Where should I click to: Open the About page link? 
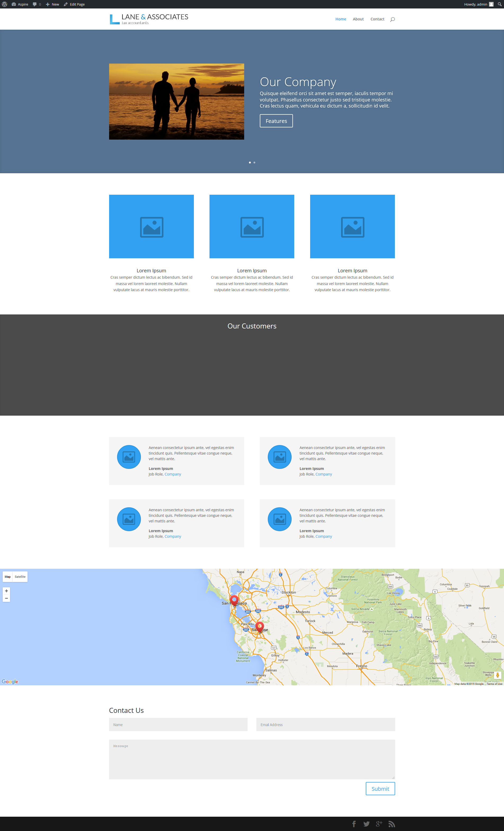[x=358, y=19]
